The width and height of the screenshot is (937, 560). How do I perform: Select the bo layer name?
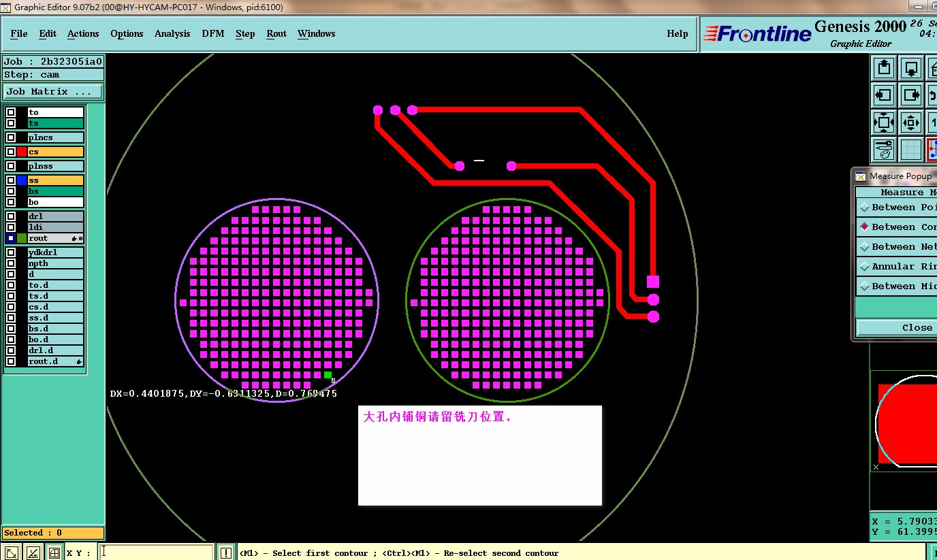pos(55,202)
